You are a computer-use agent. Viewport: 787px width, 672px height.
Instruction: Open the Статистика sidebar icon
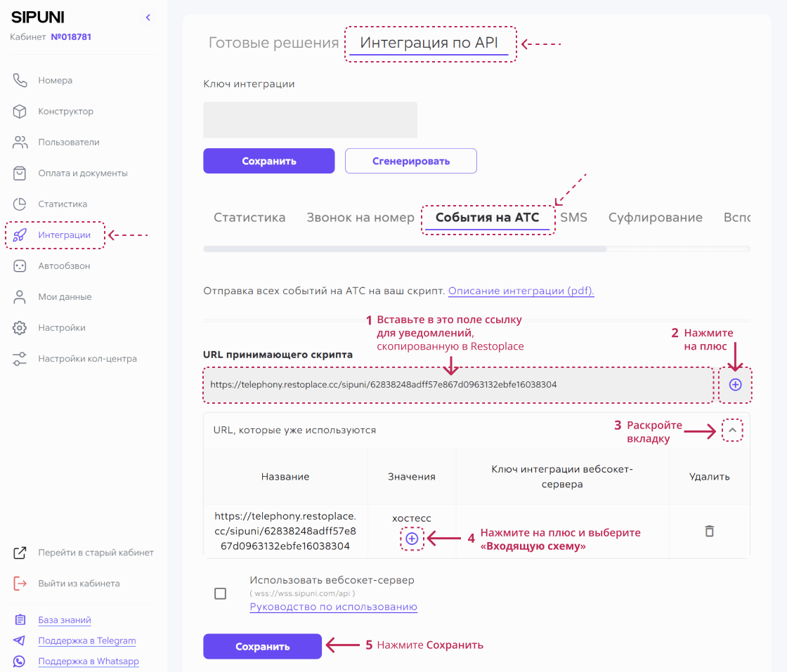[x=20, y=204]
